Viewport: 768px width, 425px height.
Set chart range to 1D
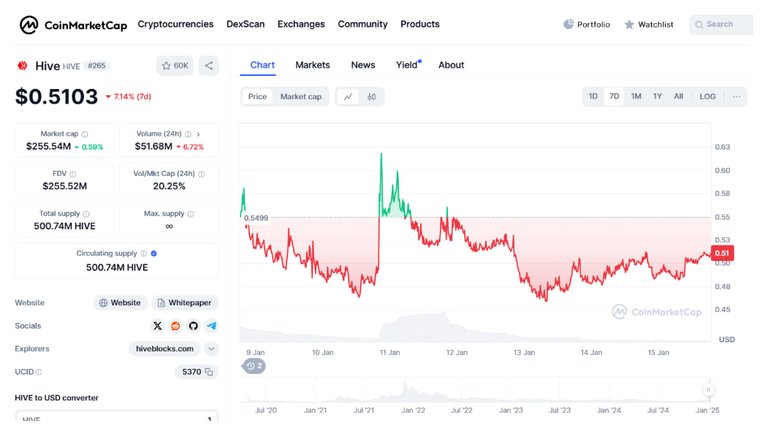593,96
